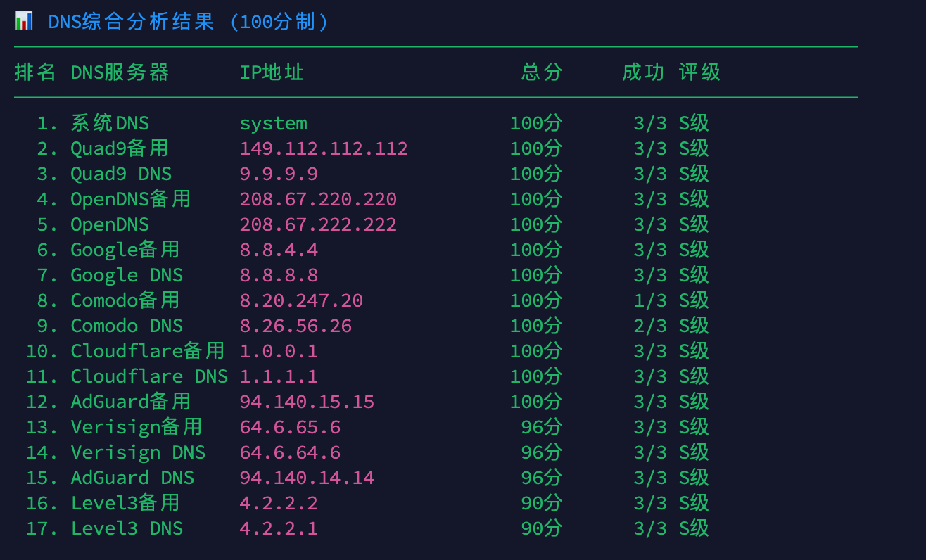Select the Cloudflare备用 server name
Viewport: 926px width, 560px height.
[148, 351]
